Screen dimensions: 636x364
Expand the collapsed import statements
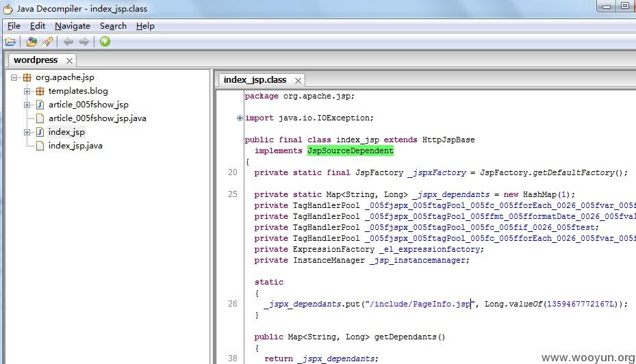(x=240, y=118)
